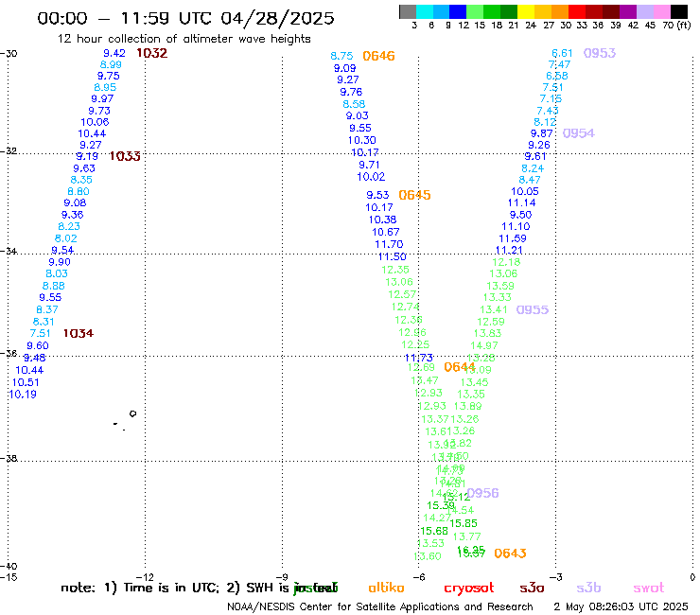This screenshot has width=700, height=615.
Task: Select the 13.77 wave height reading
Action: click(x=467, y=536)
